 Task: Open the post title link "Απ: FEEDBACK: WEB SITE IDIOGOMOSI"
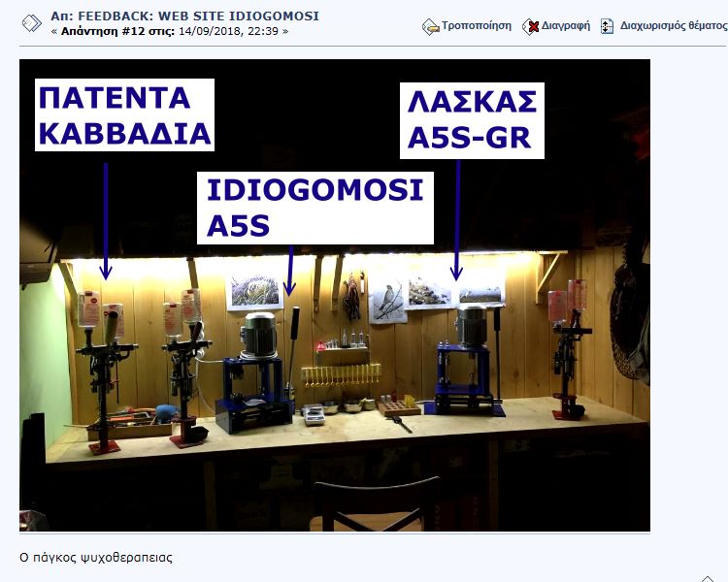click(x=184, y=16)
